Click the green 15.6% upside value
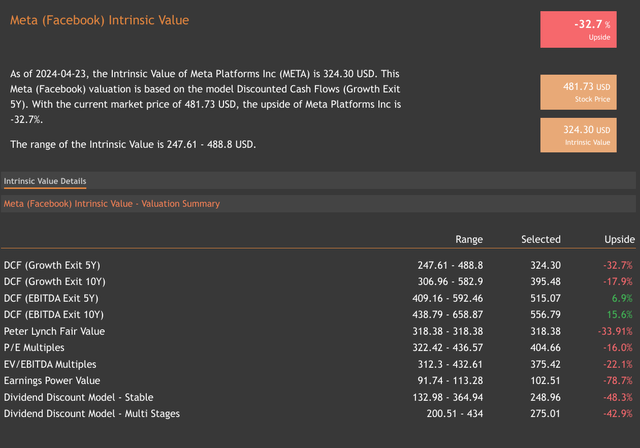Viewport: 640px width, 448px height. (x=620, y=315)
